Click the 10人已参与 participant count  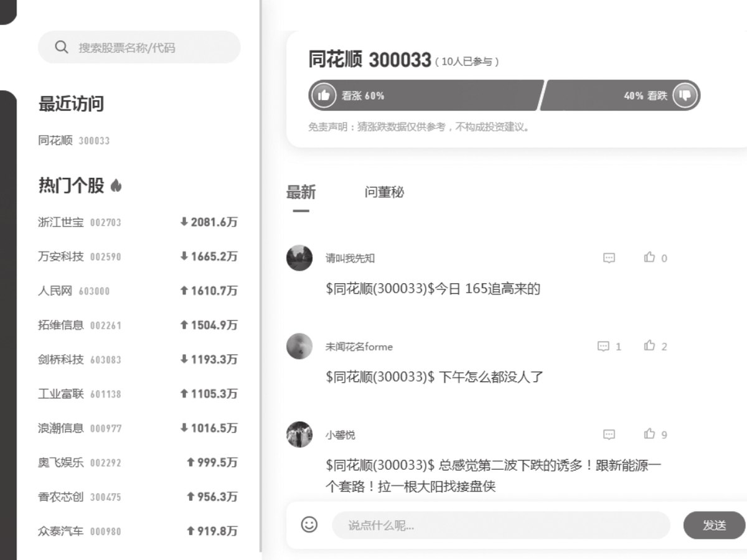[467, 62]
